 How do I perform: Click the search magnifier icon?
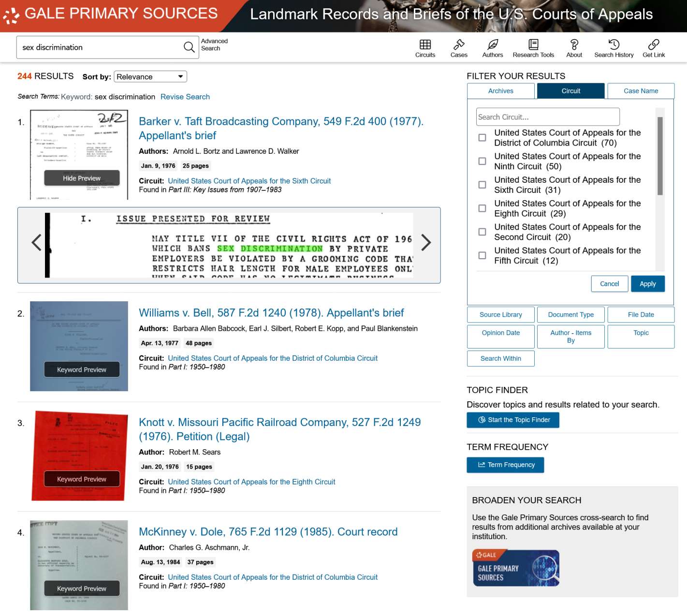tap(189, 47)
